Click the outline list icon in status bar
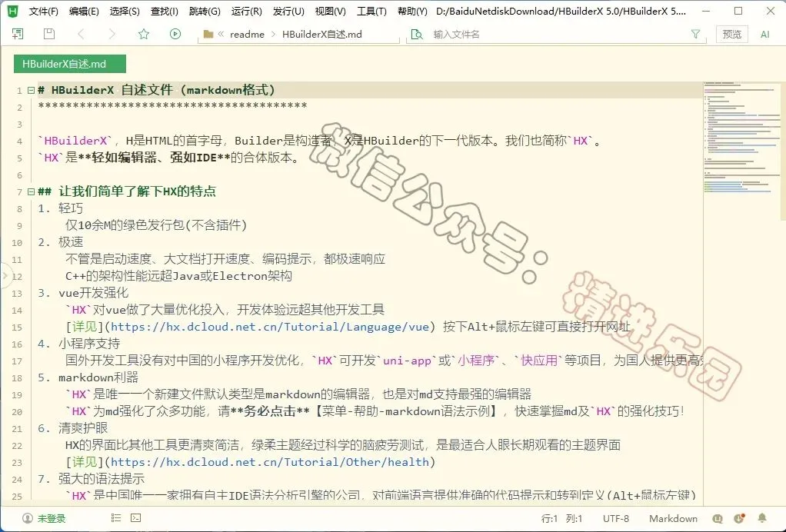The width and height of the screenshot is (786, 532). tap(116, 518)
